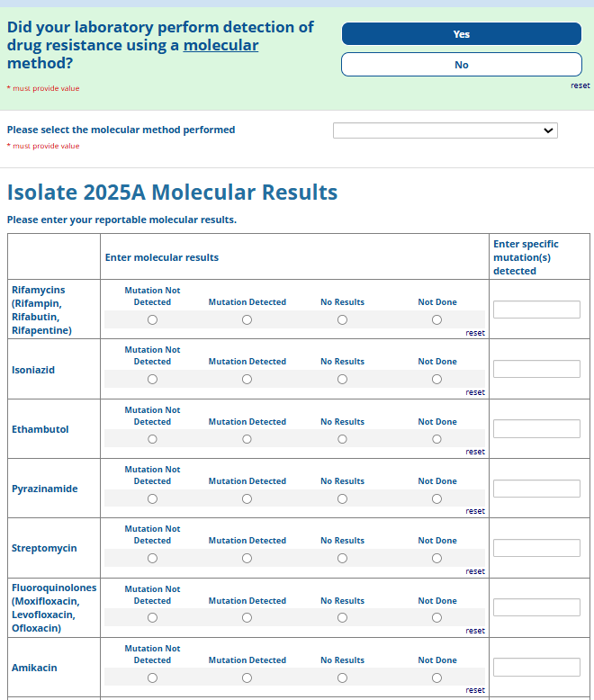
Task: Focus the Isoniazid mutation detected input
Action: point(536,369)
